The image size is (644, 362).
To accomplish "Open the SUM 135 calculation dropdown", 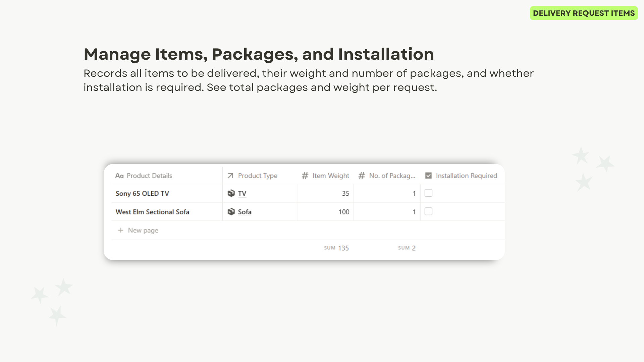I will (x=336, y=248).
